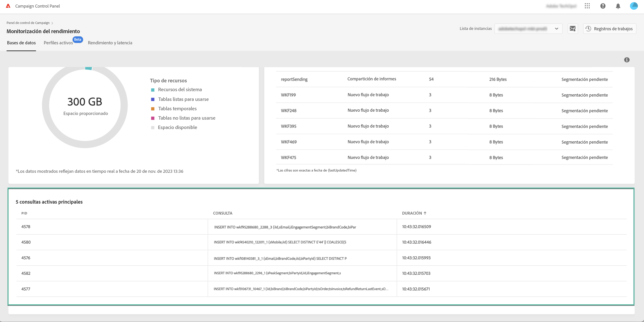
Task: Switch to Rendimiento y latencia tab
Action: point(110,43)
